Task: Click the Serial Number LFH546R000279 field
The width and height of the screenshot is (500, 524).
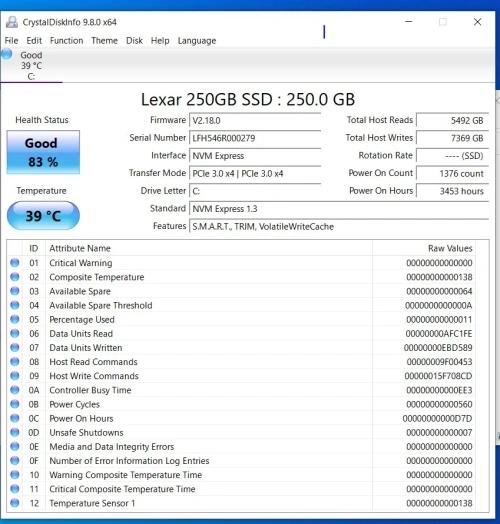Action: [255, 138]
